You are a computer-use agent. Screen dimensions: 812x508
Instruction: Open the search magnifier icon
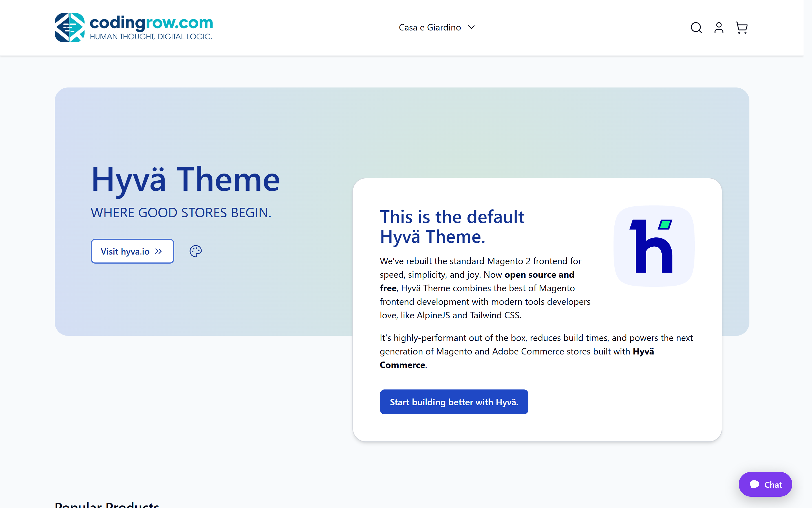pyautogui.click(x=696, y=28)
